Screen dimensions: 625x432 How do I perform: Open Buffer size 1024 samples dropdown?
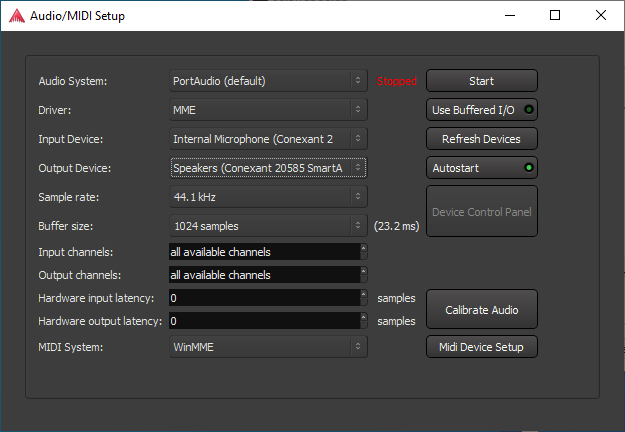pos(268,226)
